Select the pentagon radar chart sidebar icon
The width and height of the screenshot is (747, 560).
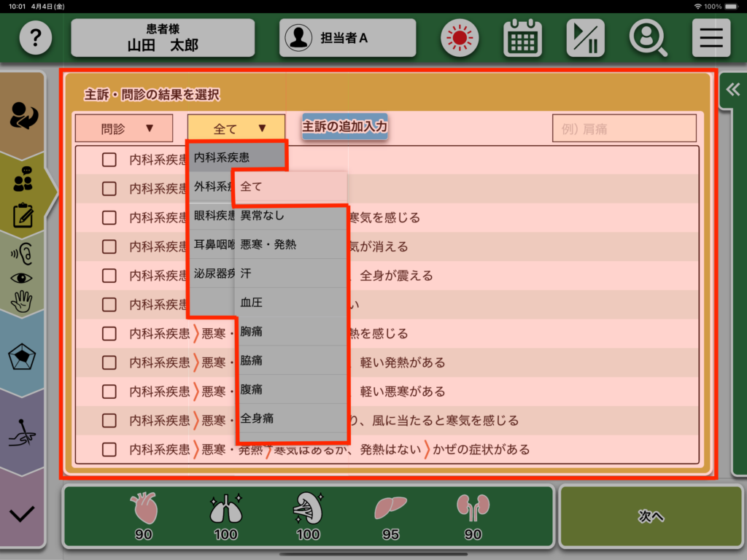click(22, 357)
